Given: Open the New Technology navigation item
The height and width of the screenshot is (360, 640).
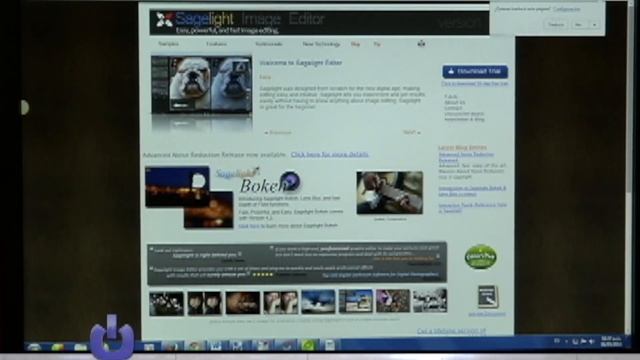Looking at the screenshot, I should [x=321, y=44].
